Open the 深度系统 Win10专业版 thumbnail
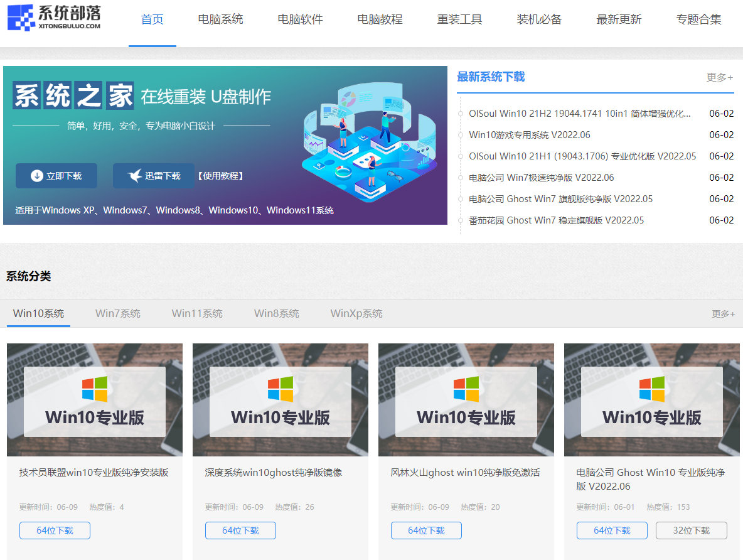Image resolution: width=743 pixels, height=560 pixels. (281, 400)
